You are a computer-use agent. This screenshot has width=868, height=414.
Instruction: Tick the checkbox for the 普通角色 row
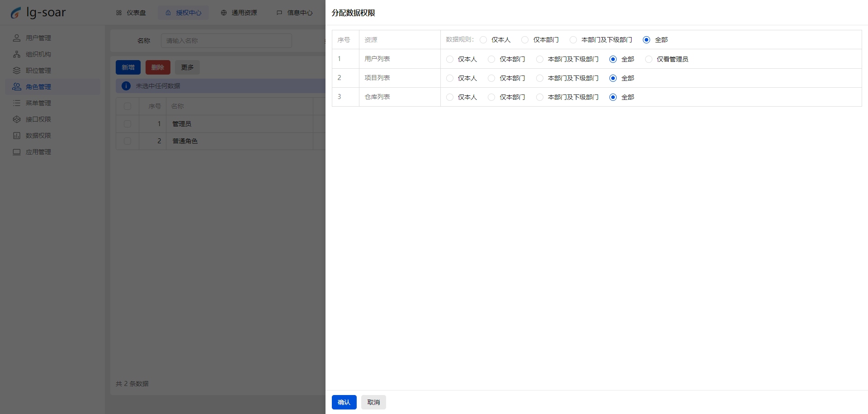(127, 141)
